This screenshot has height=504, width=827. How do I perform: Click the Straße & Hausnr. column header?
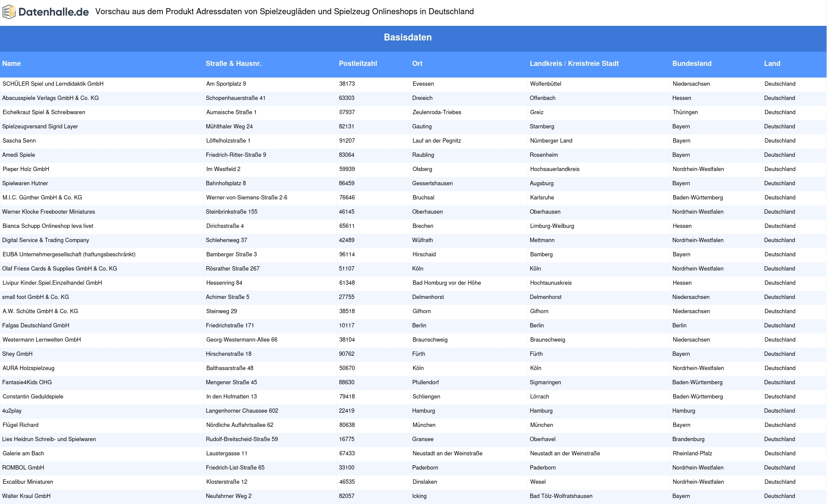click(x=233, y=64)
